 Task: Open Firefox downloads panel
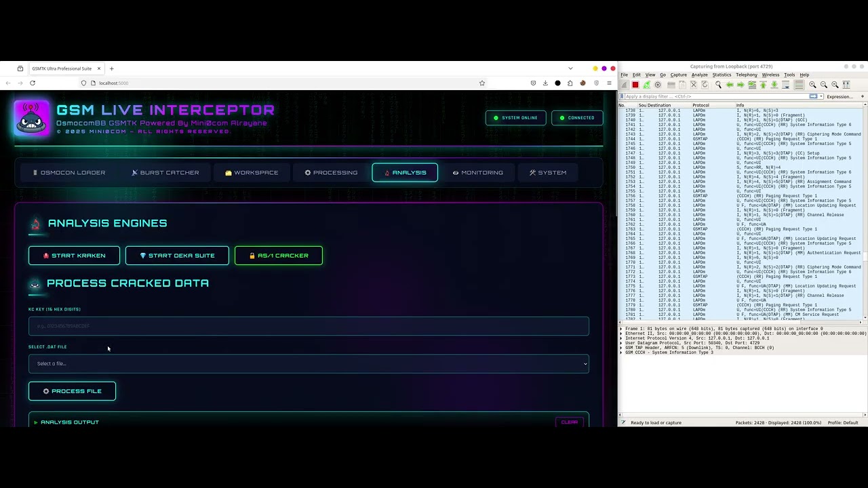point(545,83)
